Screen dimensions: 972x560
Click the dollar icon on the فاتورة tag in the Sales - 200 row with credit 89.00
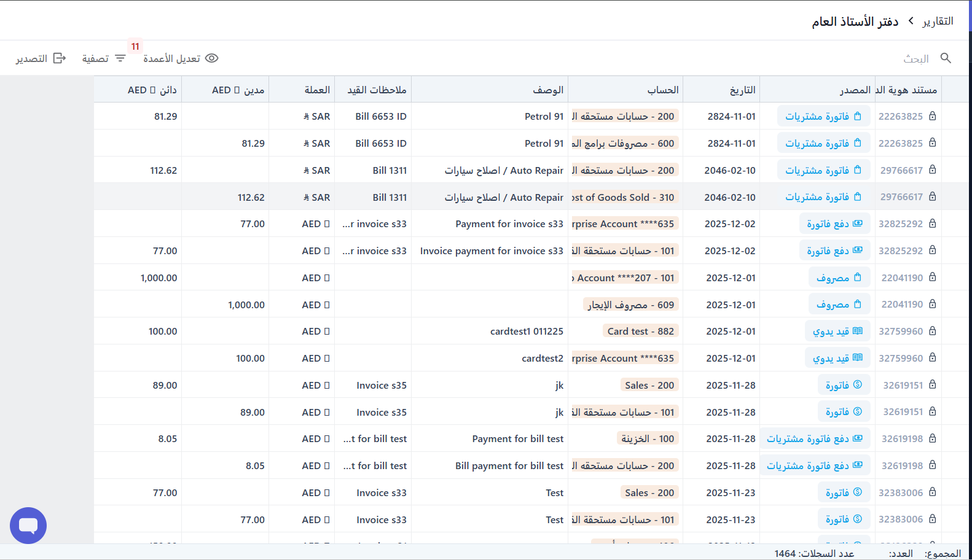pos(858,385)
